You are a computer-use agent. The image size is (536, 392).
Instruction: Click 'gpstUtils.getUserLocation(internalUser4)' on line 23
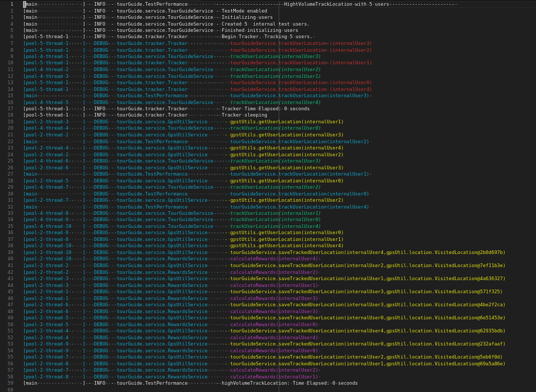point(287,148)
